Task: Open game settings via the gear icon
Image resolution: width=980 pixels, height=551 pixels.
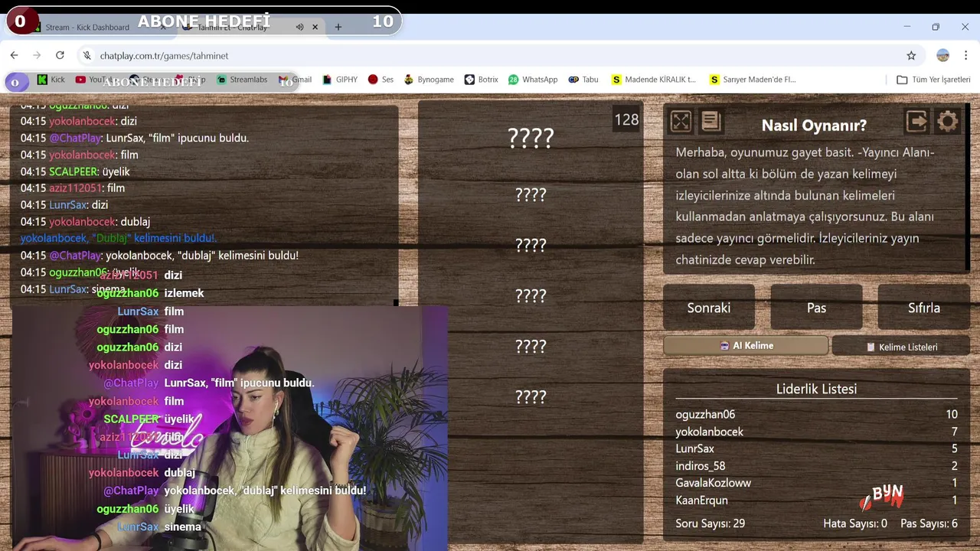Action: (x=947, y=122)
